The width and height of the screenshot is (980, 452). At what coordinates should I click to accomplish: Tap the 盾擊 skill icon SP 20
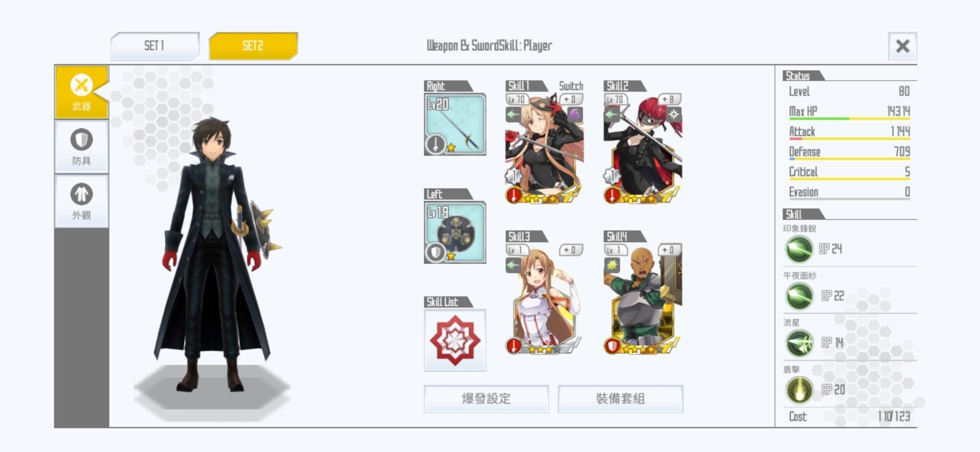coord(799,390)
